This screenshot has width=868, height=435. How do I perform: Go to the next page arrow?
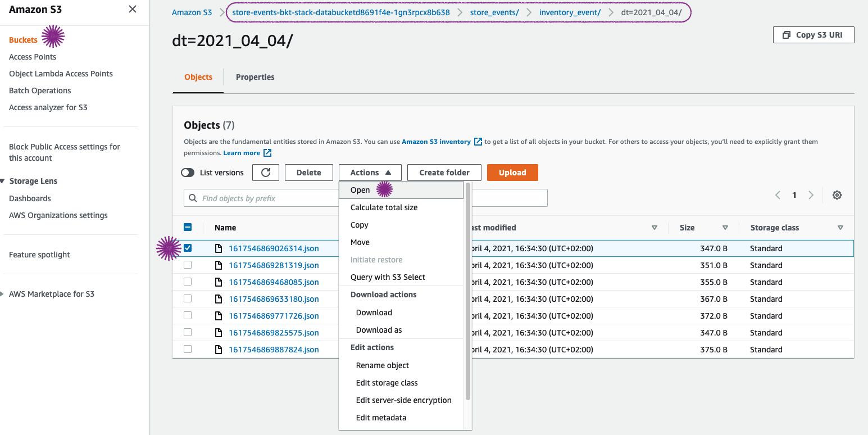811,195
